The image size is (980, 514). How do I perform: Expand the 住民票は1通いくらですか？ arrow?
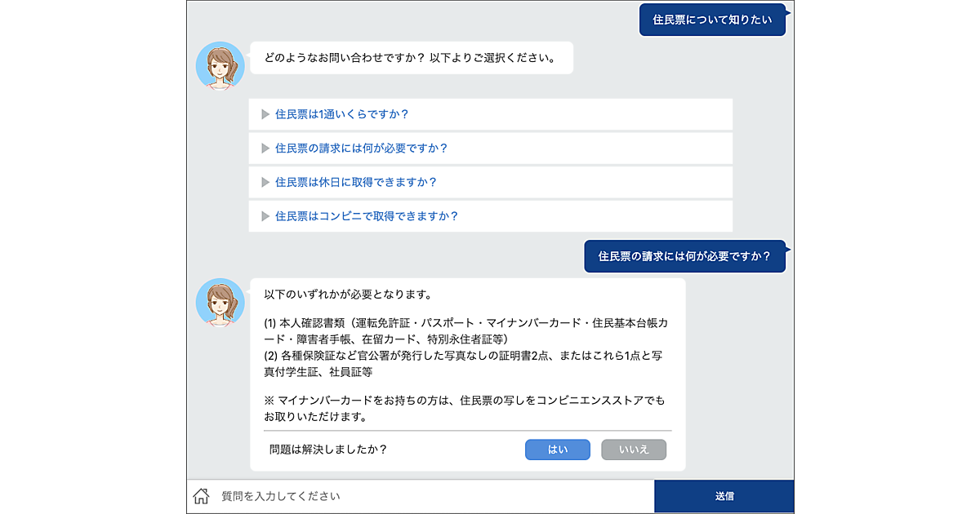tap(265, 114)
